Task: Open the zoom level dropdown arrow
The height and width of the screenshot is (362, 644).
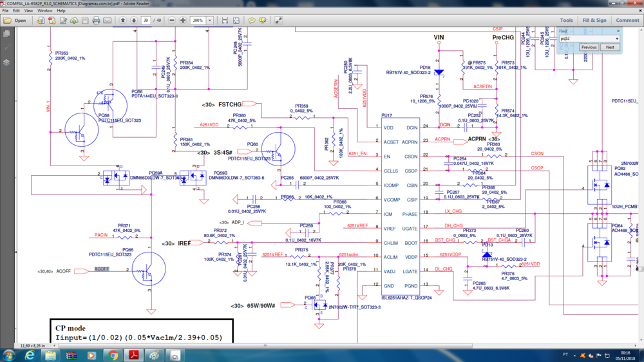Action: [x=209, y=20]
